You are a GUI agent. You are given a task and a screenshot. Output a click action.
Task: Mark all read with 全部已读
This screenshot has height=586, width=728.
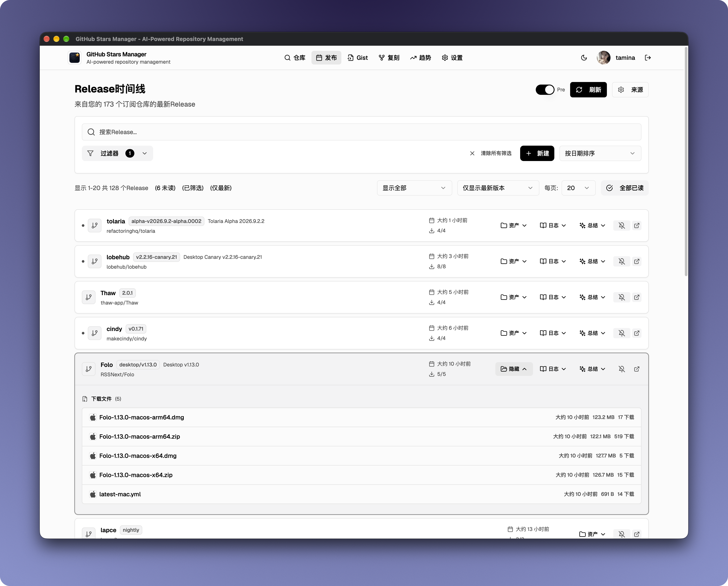[625, 188]
